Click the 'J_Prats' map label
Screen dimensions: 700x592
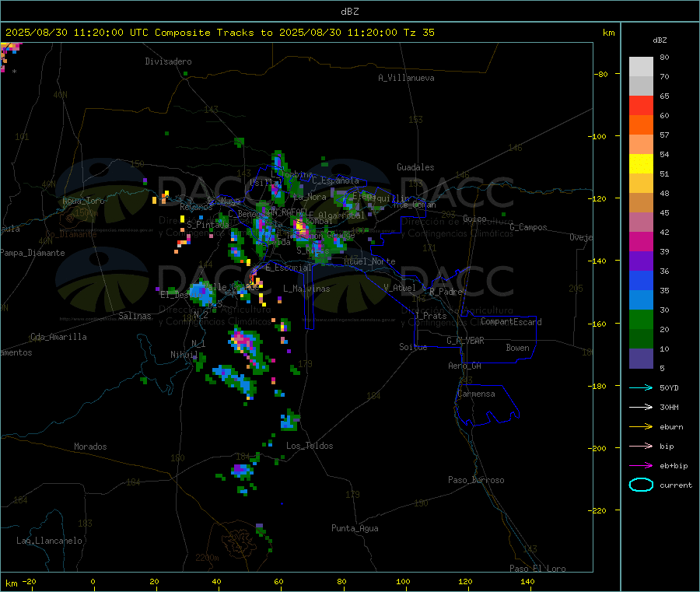pos(431,316)
